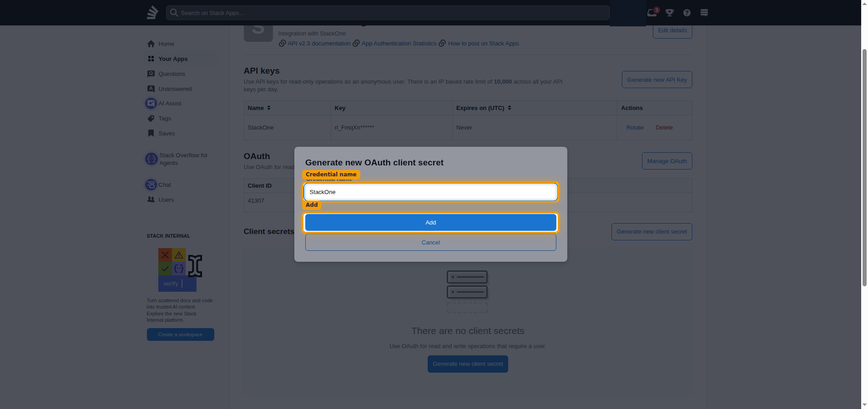This screenshot has width=868, height=409.
Task: Open App Authentication Statistics link
Action: 399,44
